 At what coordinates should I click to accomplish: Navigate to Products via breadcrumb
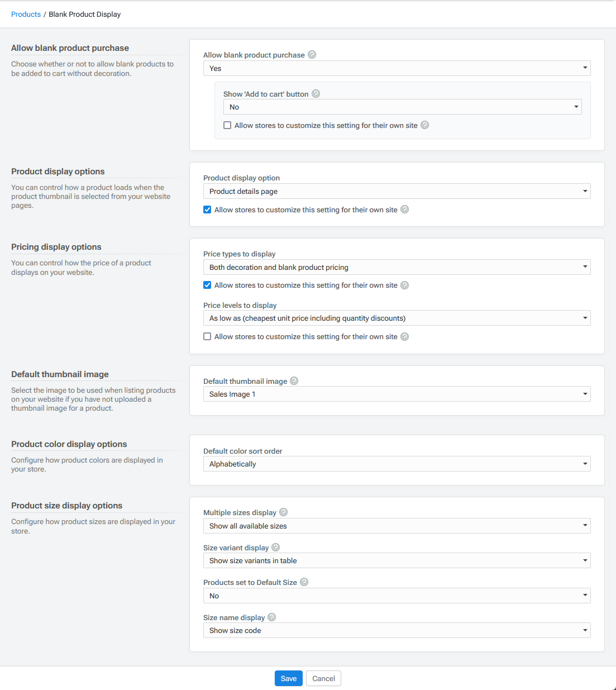(x=26, y=14)
